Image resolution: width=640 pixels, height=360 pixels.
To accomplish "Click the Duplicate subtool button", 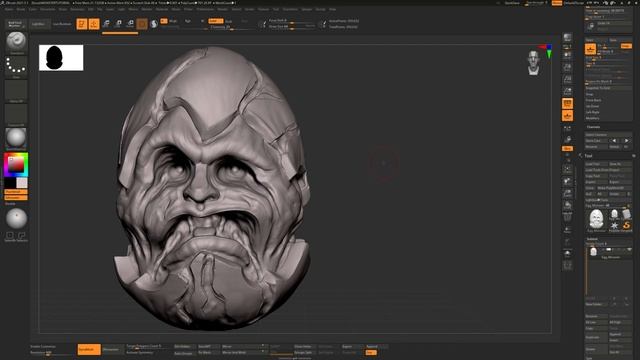I will (x=596, y=338).
